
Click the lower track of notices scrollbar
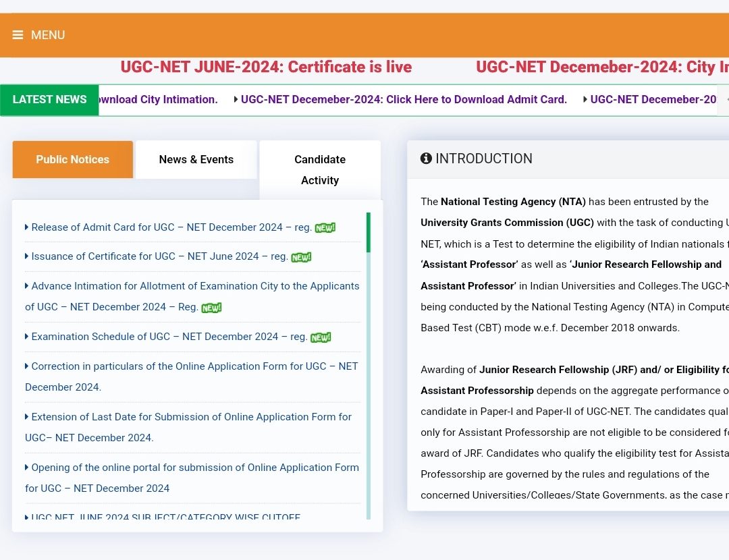click(x=369, y=386)
